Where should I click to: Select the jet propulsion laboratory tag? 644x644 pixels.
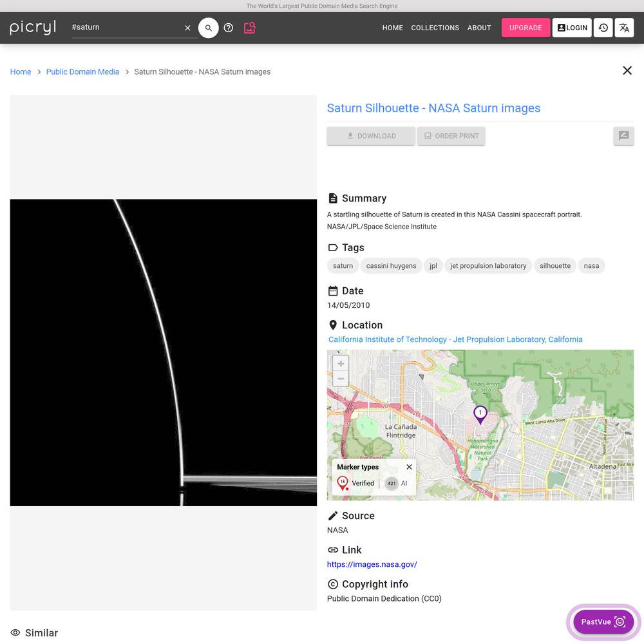tap(488, 266)
